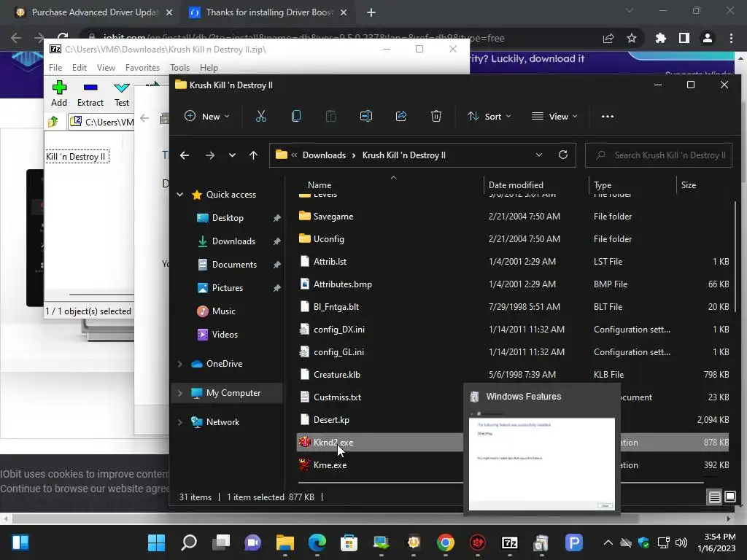Sort files by Size column header
This screenshot has height=560, width=747.
(x=689, y=184)
